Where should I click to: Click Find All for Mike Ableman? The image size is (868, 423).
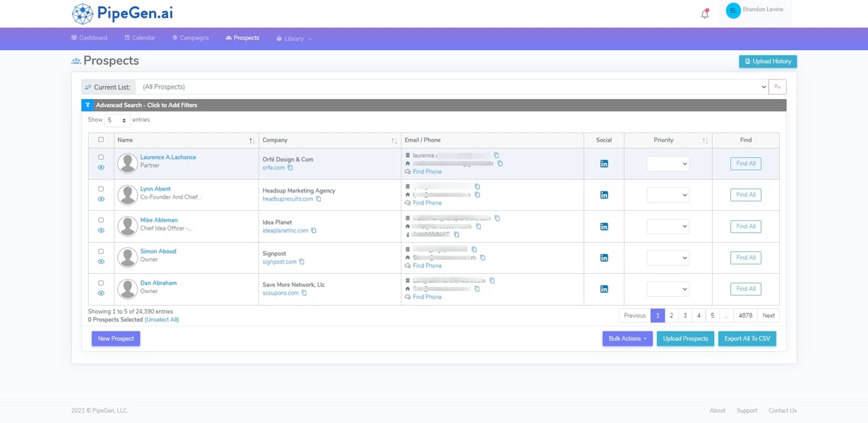pos(746,226)
